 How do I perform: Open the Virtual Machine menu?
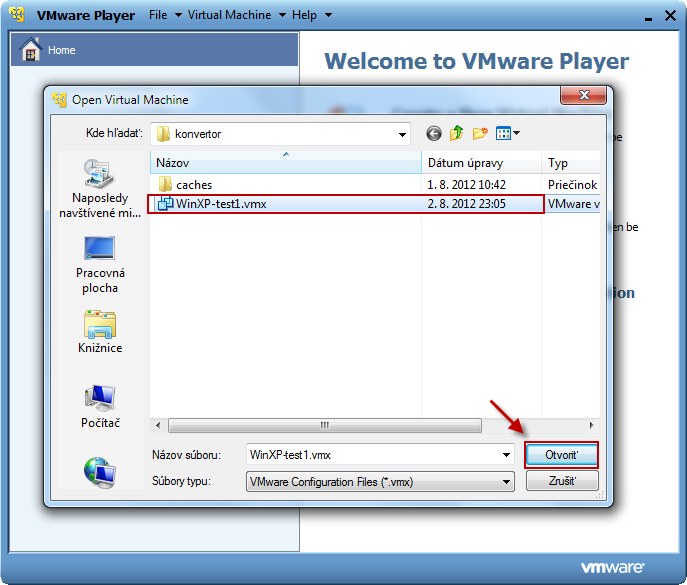(237, 15)
